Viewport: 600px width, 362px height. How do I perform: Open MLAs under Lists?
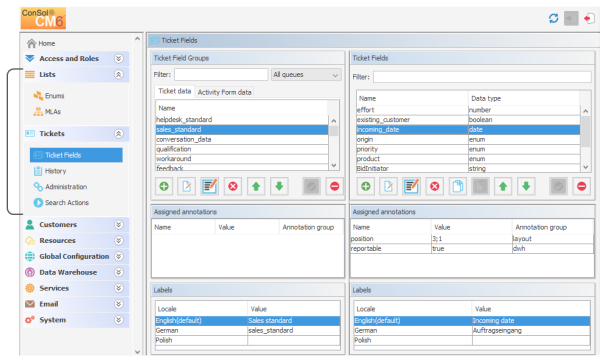tap(47, 112)
